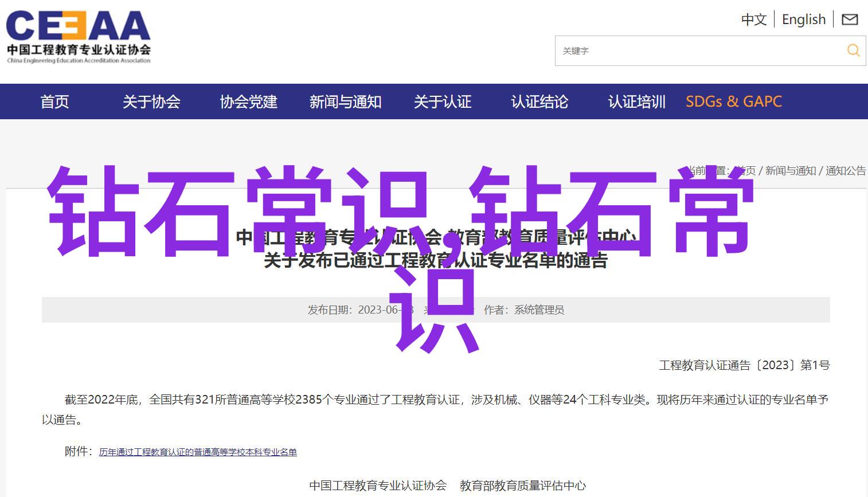Click the author text 作者：系统管理员
Screen dimensions: 868x497
524,310
